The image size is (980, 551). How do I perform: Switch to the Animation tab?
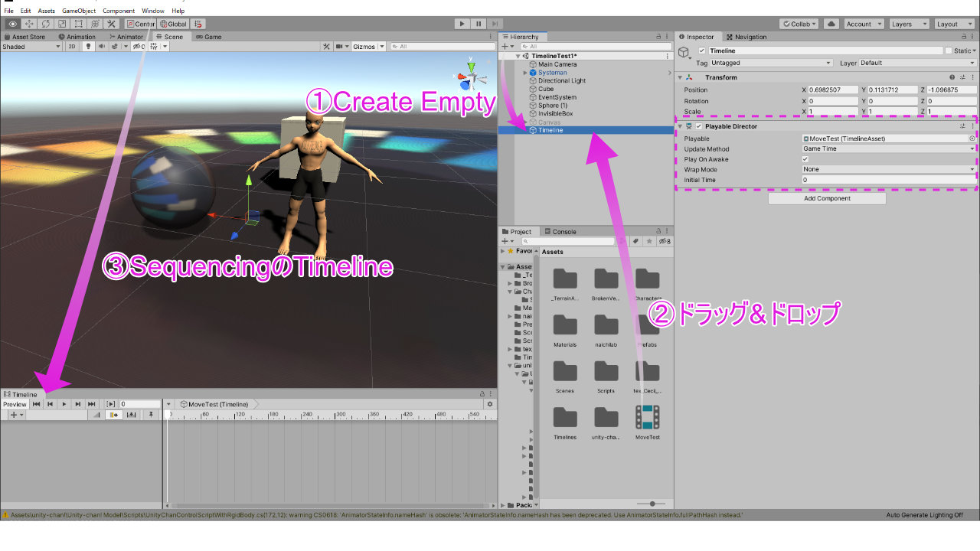(77, 37)
